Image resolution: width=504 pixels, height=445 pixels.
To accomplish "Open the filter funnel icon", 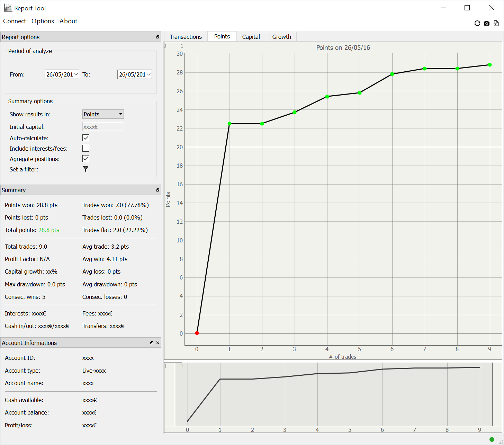I will (85, 169).
